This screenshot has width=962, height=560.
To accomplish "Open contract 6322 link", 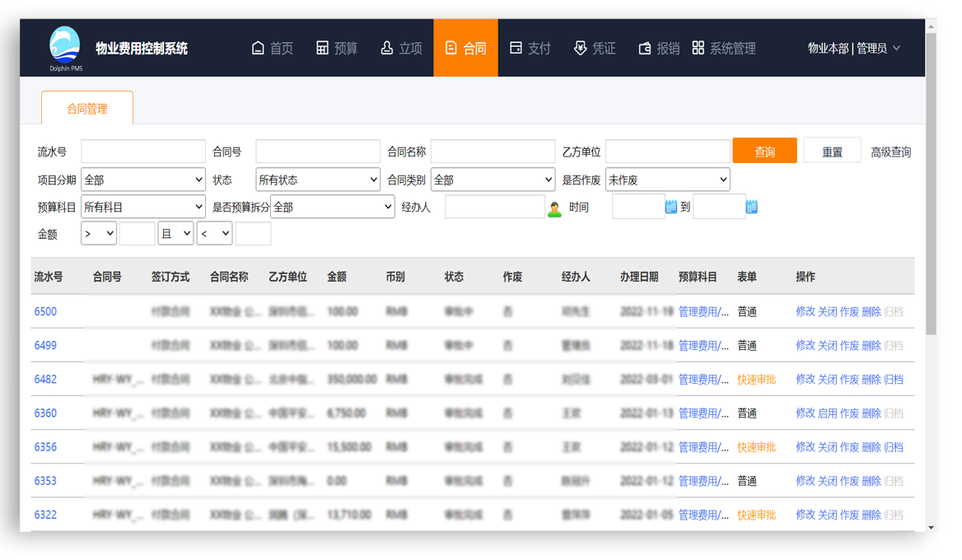I will 45,515.
